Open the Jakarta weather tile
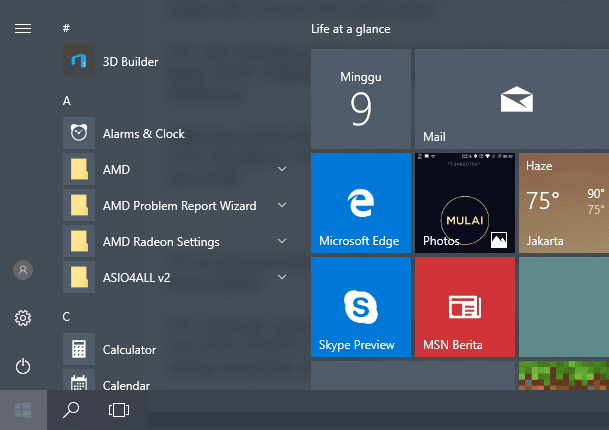 [564, 203]
